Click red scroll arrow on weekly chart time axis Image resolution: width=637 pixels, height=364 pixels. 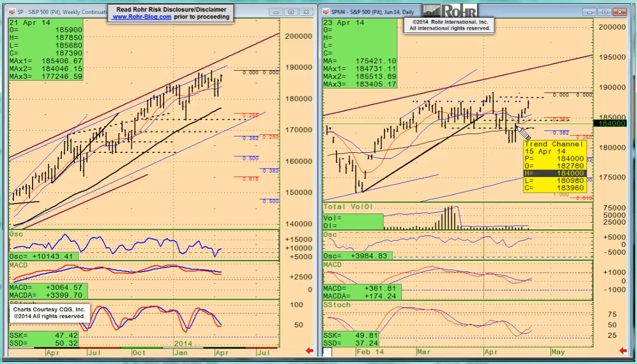[310, 351]
